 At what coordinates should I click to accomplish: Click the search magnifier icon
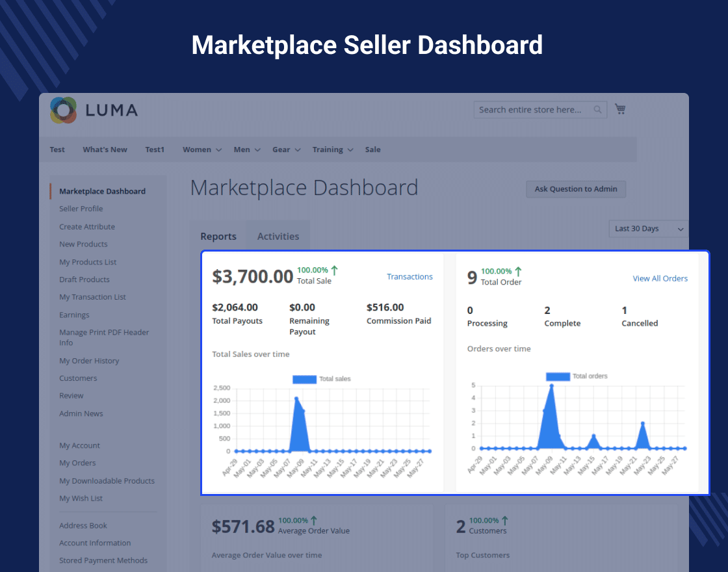point(597,109)
